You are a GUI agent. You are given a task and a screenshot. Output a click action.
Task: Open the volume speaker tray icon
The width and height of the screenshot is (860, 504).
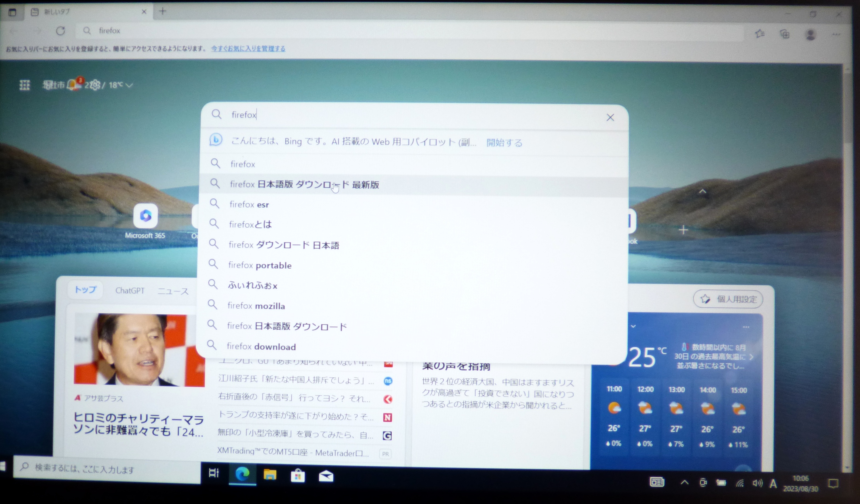point(757,483)
